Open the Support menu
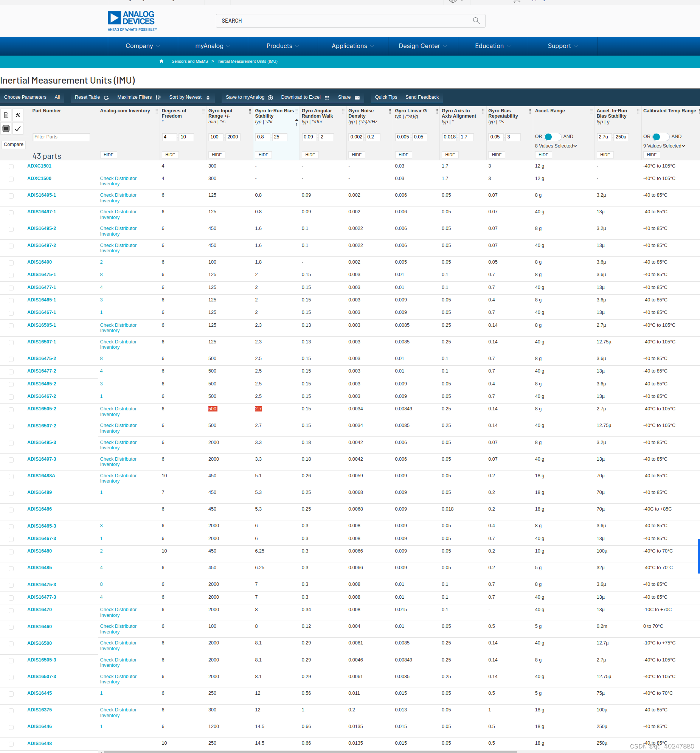This screenshot has width=700, height=753. point(563,46)
